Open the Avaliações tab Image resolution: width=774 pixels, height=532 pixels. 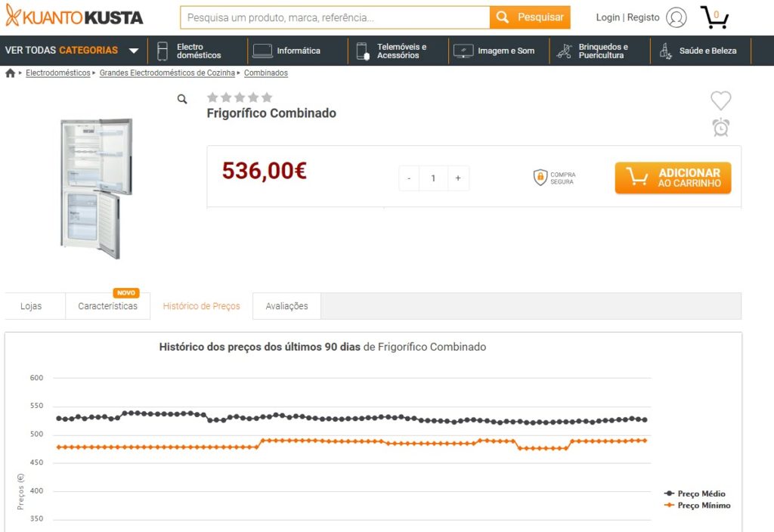pos(286,306)
